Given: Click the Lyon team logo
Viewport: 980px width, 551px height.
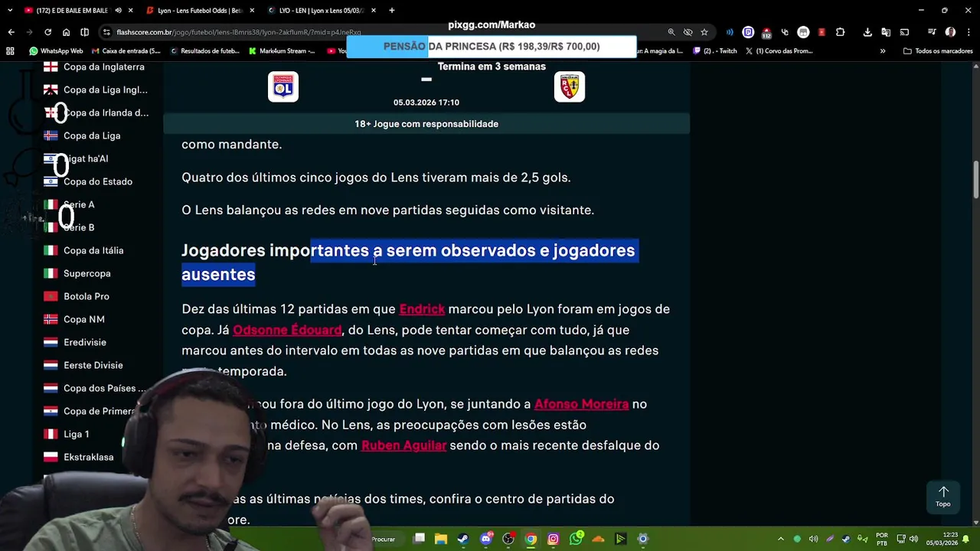Looking at the screenshot, I should coord(283,87).
